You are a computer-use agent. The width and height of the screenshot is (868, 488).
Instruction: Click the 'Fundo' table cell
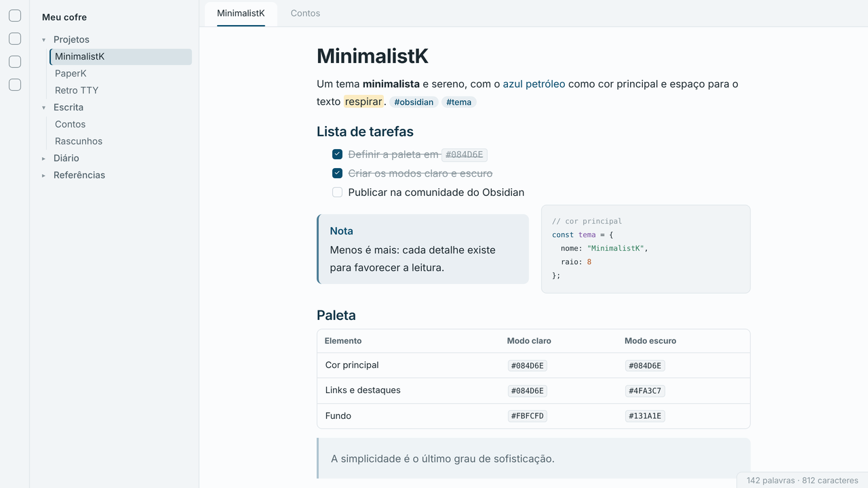tap(338, 416)
